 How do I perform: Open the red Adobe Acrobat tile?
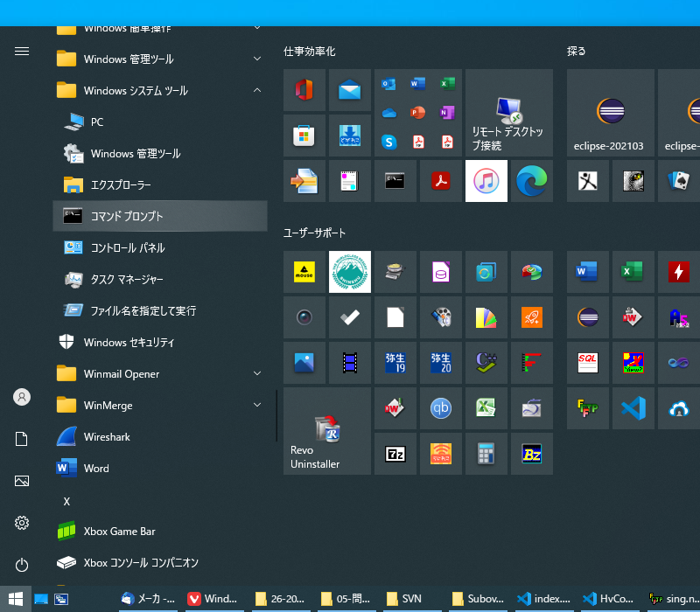click(441, 181)
